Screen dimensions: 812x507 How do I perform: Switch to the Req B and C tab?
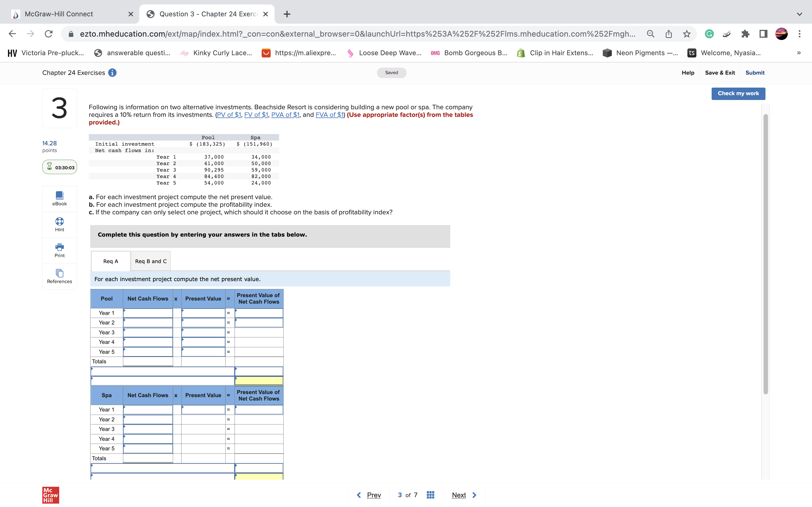coord(150,261)
